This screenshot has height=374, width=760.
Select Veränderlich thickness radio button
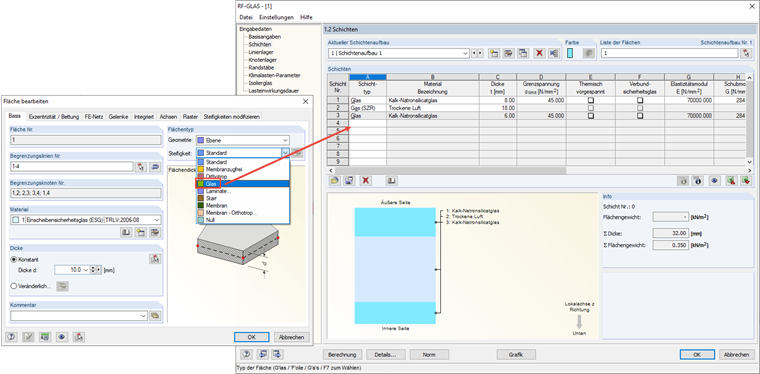[14, 286]
